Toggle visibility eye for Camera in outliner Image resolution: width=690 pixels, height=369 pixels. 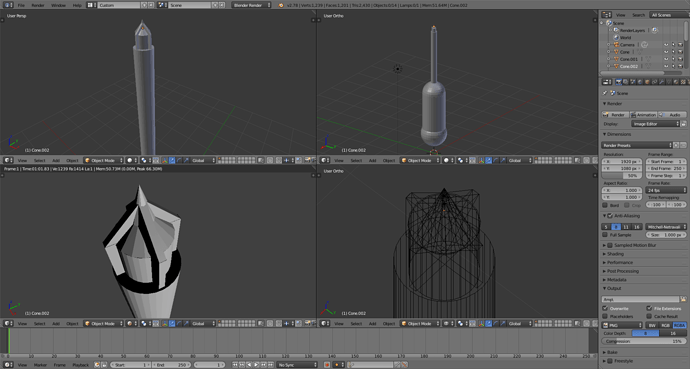point(666,45)
